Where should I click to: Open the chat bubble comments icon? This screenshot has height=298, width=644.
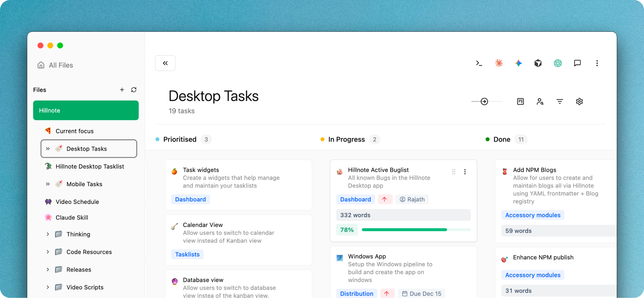click(x=577, y=63)
